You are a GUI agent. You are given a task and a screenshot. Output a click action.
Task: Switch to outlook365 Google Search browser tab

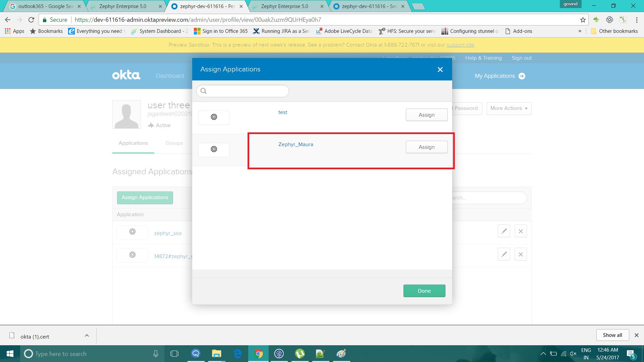(45, 6)
